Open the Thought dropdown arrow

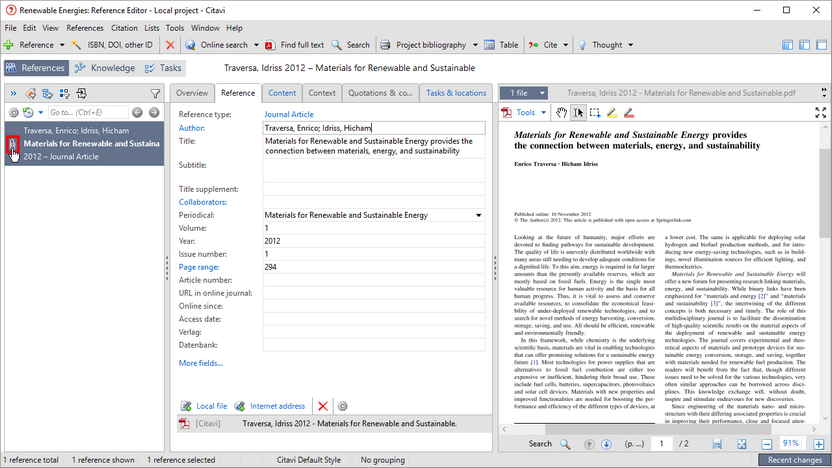[630, 45]
